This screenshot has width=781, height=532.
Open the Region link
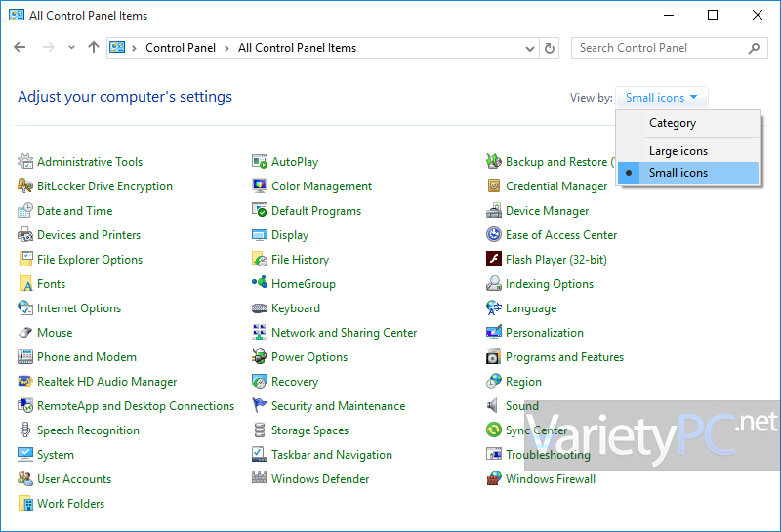click(523, 381)
